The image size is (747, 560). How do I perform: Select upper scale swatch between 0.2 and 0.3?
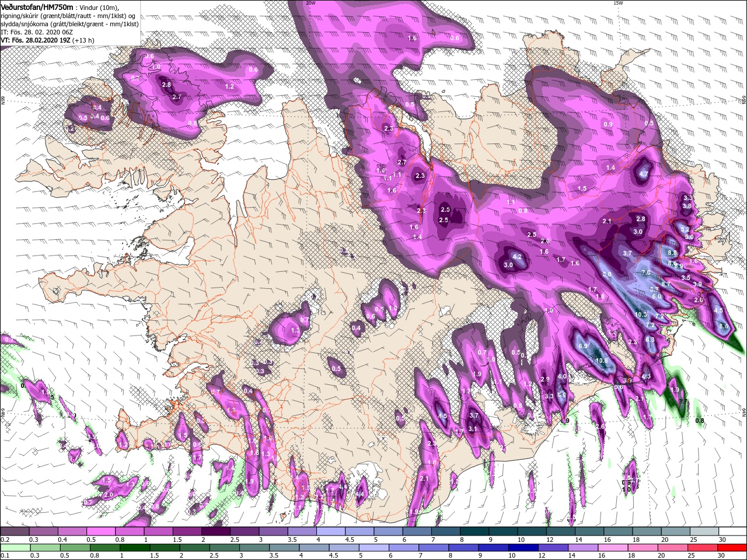pyautogui.click(x=15, y=531)
